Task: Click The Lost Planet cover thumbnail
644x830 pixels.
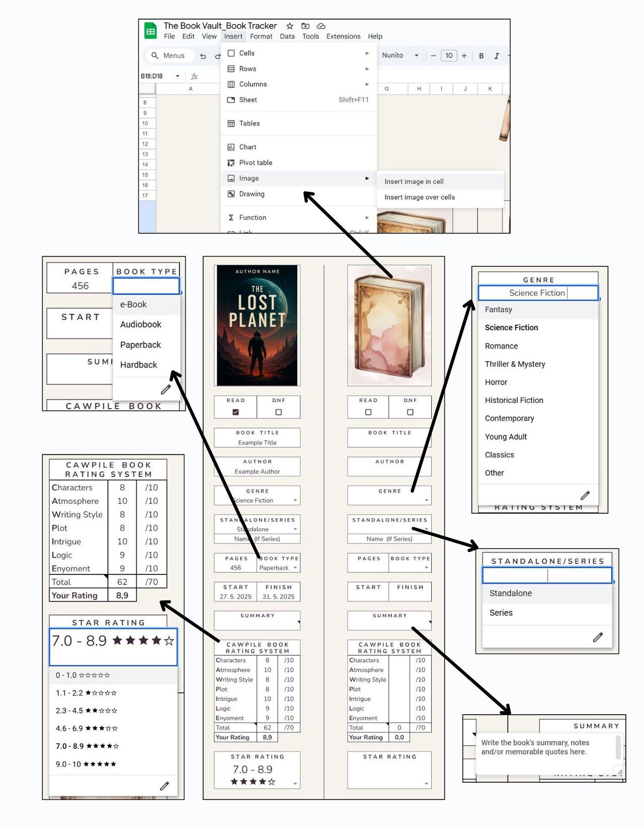Action: tap(257, 326)
